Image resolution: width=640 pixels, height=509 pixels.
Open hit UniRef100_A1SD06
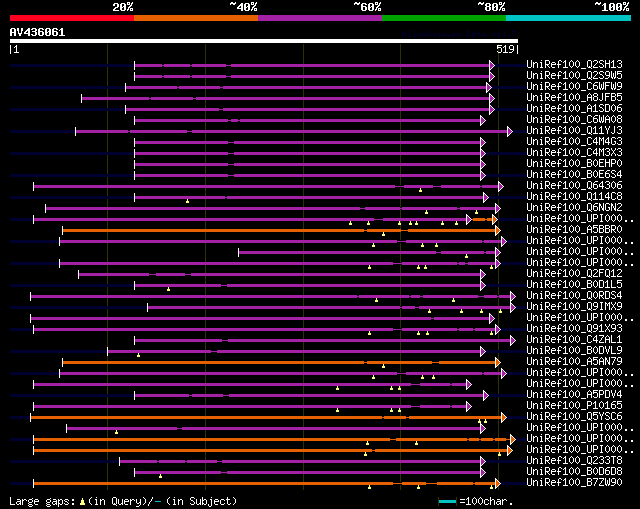574,108
